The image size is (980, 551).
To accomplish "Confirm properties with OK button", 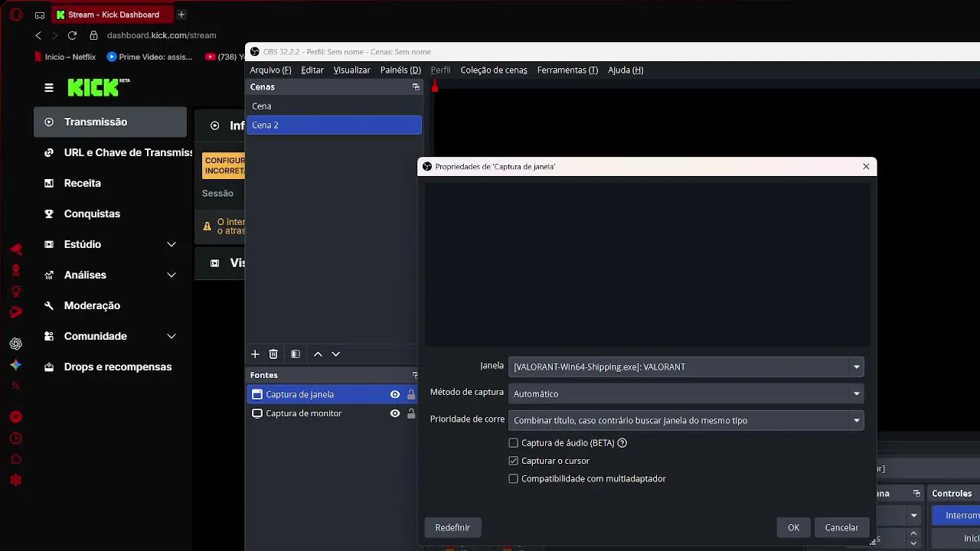I will click(793, 527).
